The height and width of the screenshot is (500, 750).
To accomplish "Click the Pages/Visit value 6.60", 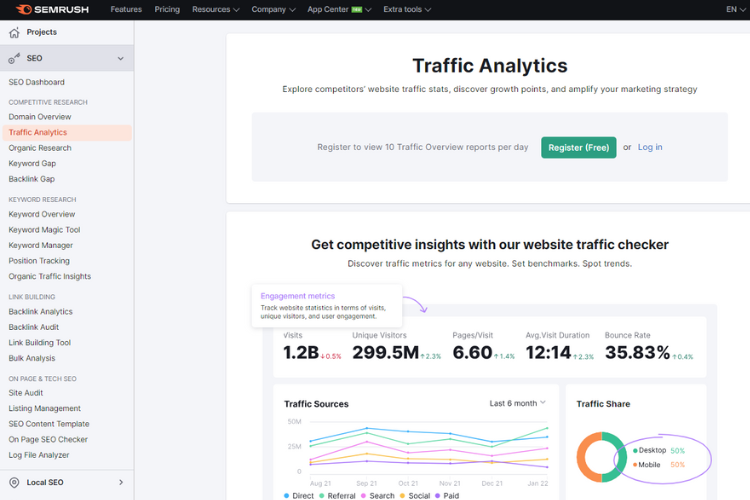I will coord(472,353).
